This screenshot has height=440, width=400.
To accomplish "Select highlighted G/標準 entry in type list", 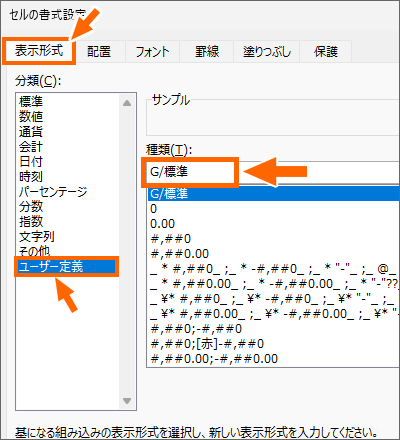I will [273, 194].
